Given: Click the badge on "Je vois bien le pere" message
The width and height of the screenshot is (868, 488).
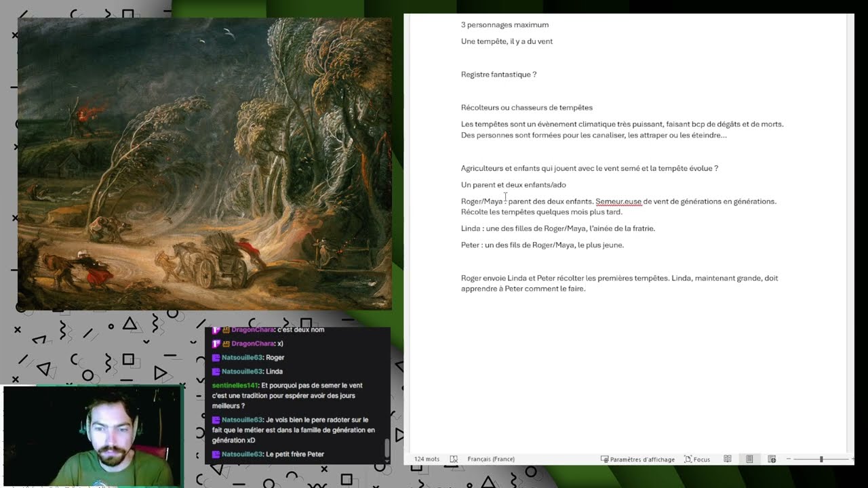Looking at the screenshot, I should pos(216,420).
